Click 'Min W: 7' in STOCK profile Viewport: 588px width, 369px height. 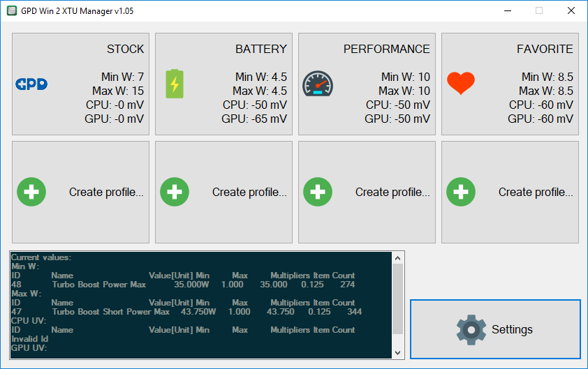(122, 77)
